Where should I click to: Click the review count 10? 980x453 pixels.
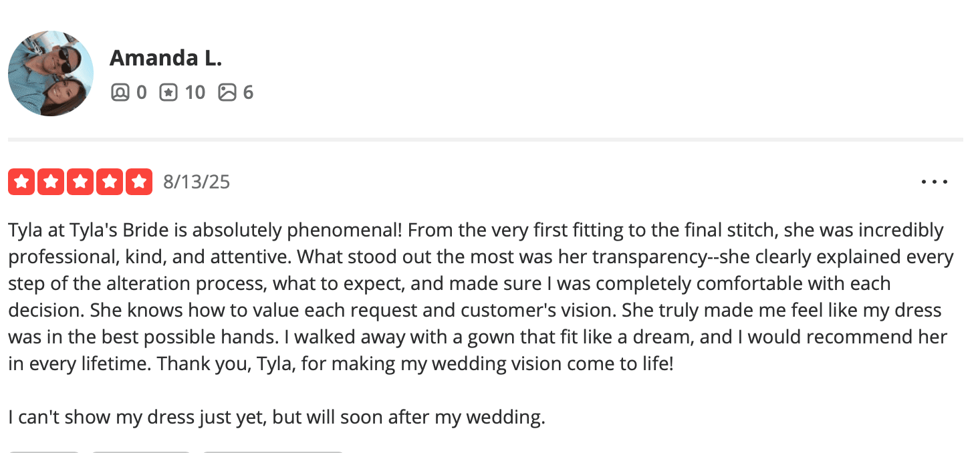tap(195, 92)
